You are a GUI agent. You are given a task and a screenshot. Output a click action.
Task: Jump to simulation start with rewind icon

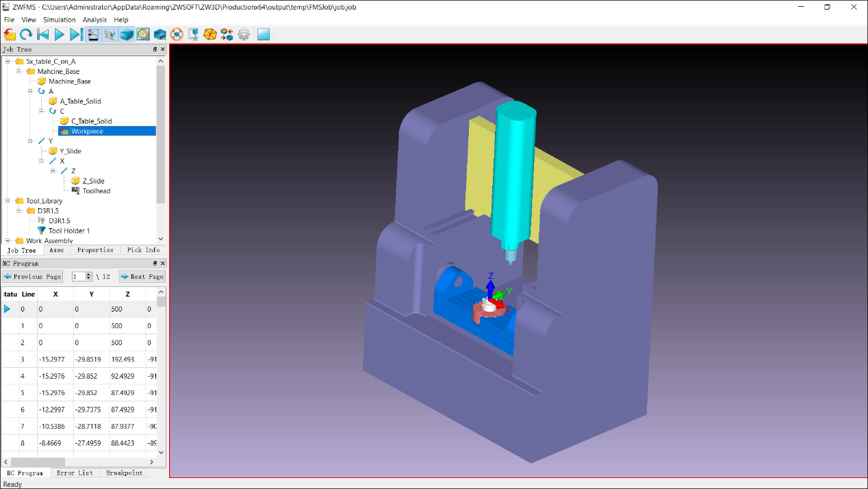(42, 34)
